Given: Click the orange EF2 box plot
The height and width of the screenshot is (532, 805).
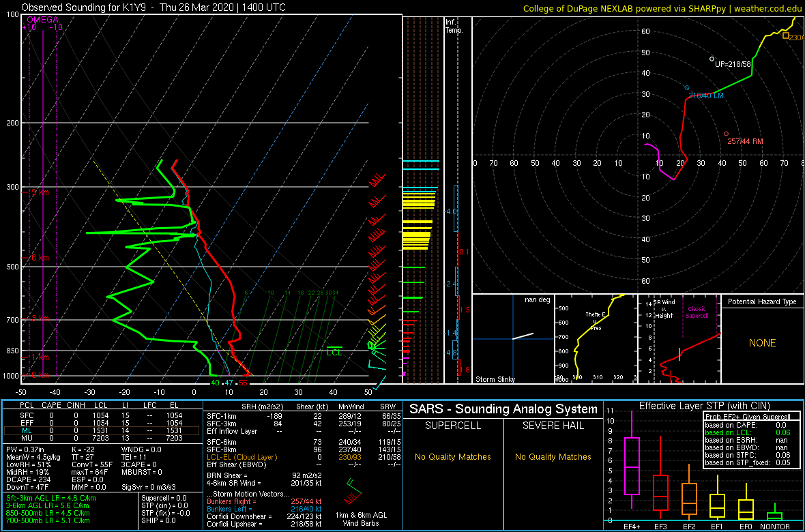Looking at the screenshot, I should [x=689, y=492].
